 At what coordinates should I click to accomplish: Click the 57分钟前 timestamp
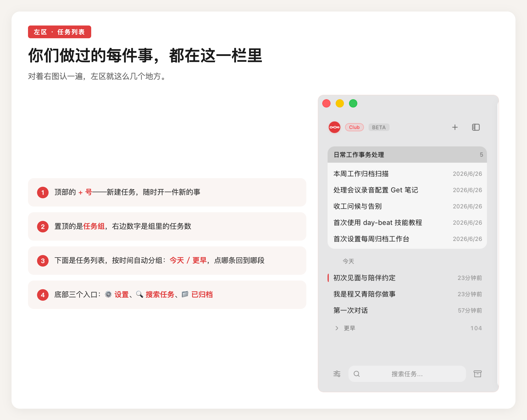(x=470, y=310)
